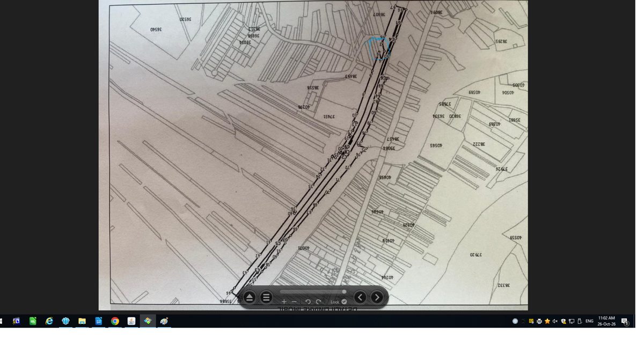
Task: Click the active photo viewer taskbar icon
Action: [148, 321]
